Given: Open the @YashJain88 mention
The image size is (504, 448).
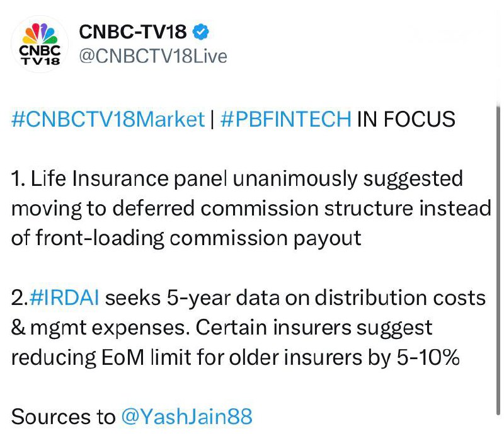Looking at the screenshot, I should 186,416.
